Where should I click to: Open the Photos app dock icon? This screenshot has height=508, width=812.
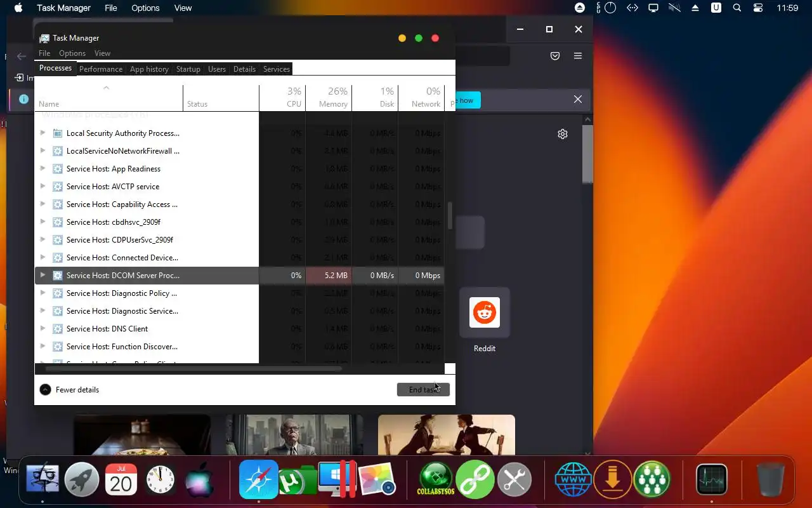pos(376,479)
